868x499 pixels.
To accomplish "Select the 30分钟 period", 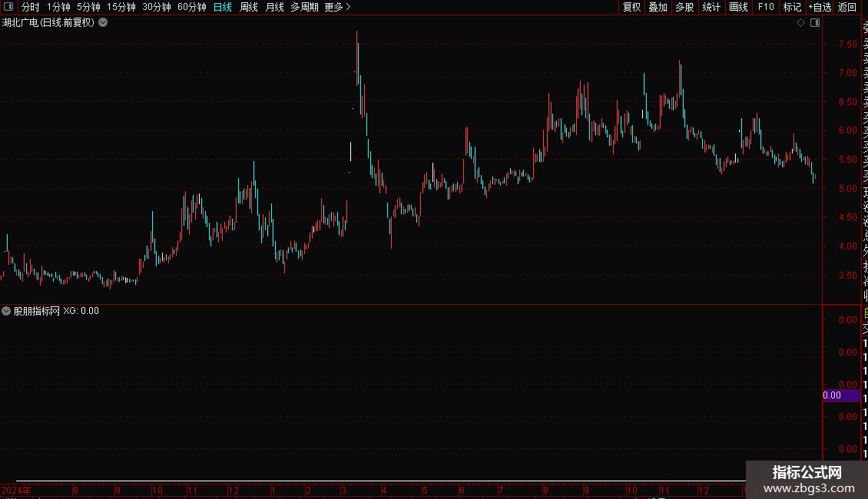I will [157, 7].
